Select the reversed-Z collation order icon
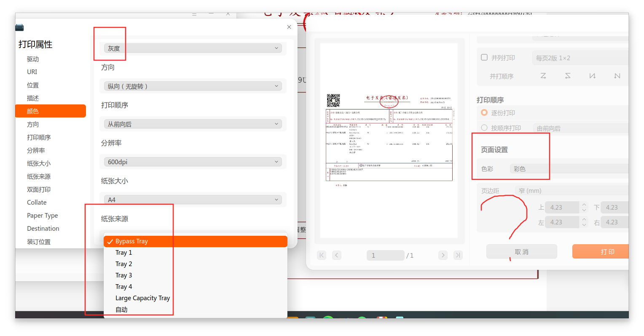 click(568, 76)
